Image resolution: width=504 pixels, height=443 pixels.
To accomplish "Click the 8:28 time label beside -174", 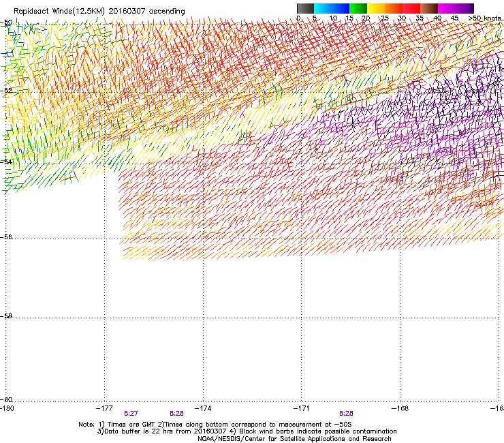I will (x=176, y=414).
